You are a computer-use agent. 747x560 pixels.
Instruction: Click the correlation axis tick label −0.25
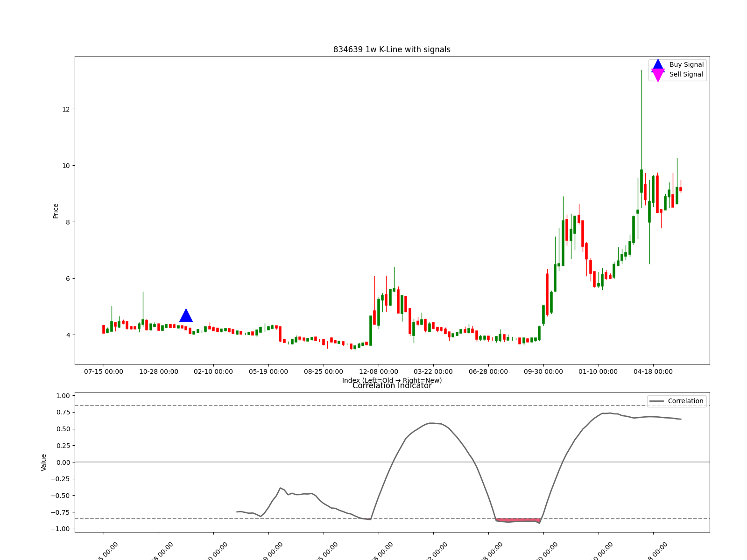pos(61,479)
